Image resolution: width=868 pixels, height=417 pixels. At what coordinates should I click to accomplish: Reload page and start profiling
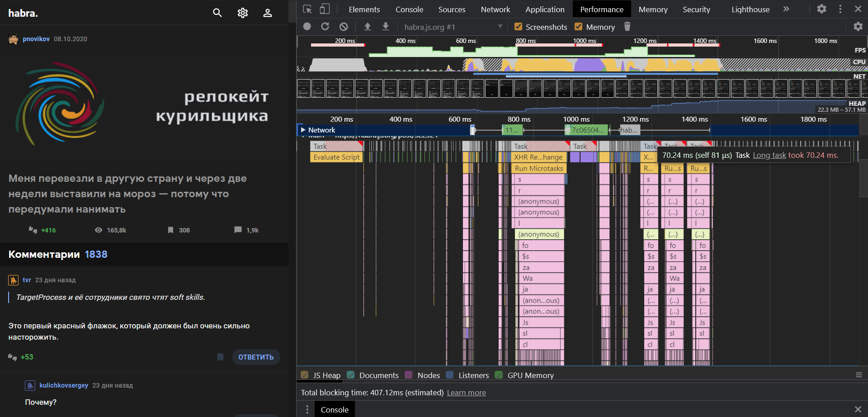click(x=325, y=27)
